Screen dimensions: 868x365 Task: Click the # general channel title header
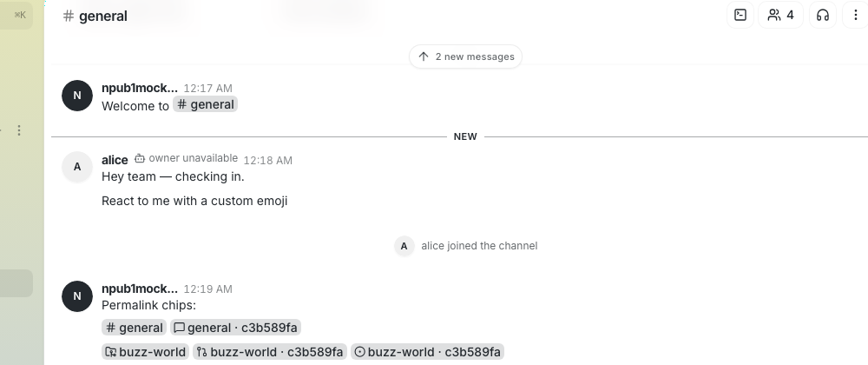pyautogui.click(x=95, y=16)
